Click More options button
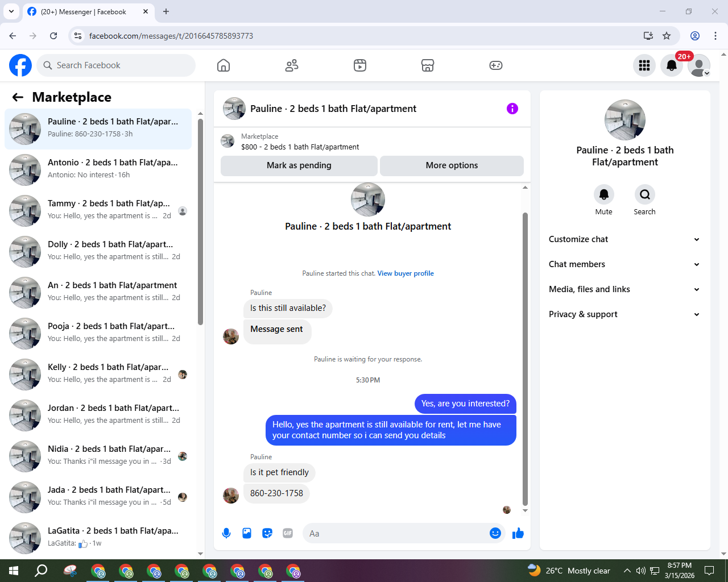Screen dimensions: 728x582 pos(452,165)
